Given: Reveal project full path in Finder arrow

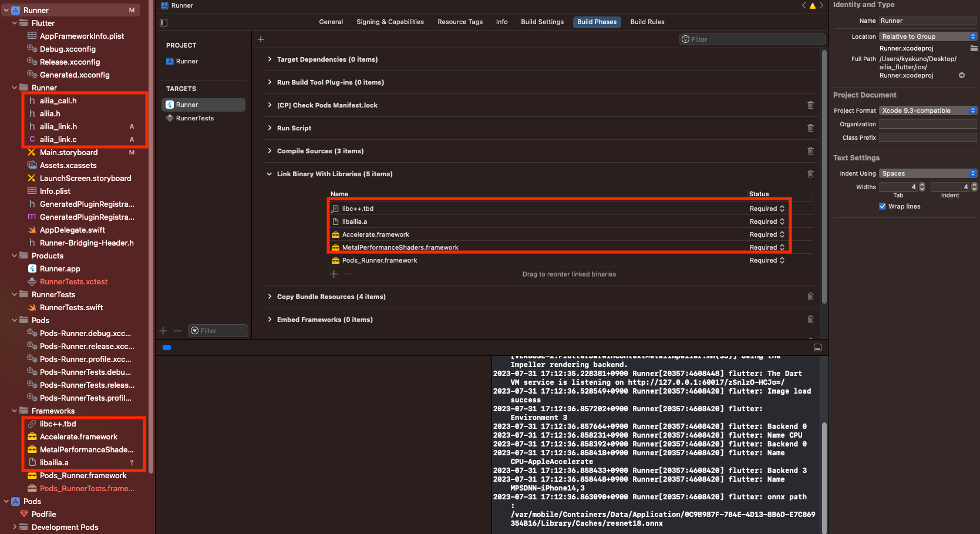Looking at the screenshot, I should coord(962,75).
